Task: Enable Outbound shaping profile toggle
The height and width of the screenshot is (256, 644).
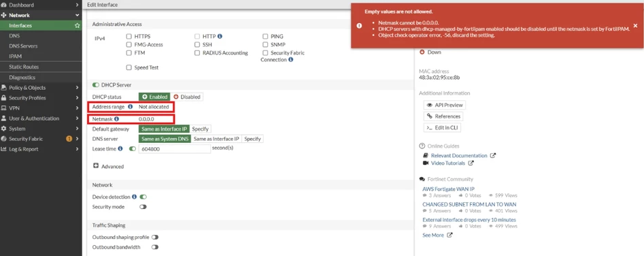Action: pos(155,237)
